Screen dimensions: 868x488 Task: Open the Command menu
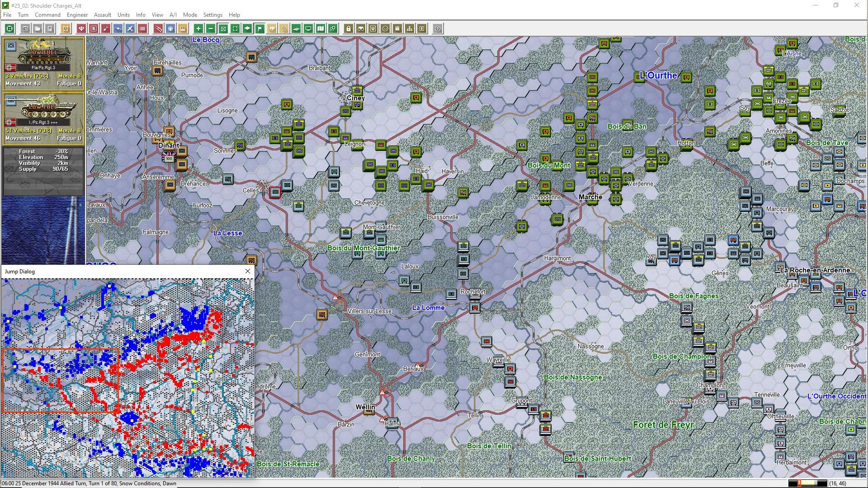coord(47,14)
